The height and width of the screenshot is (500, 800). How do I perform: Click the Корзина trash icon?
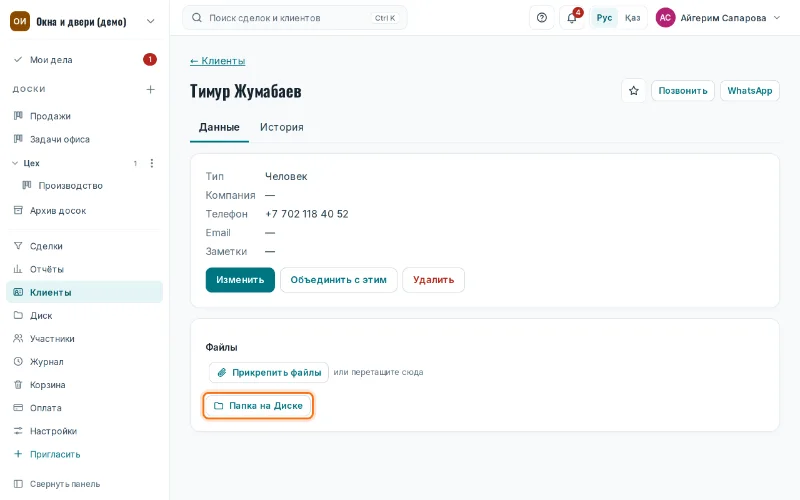coord(18,385)
